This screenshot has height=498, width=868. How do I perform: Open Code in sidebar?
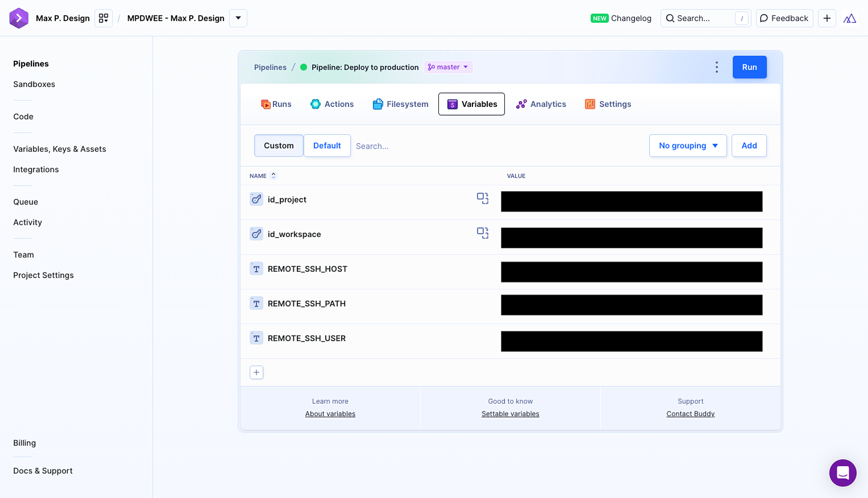[x=23, y=116]
